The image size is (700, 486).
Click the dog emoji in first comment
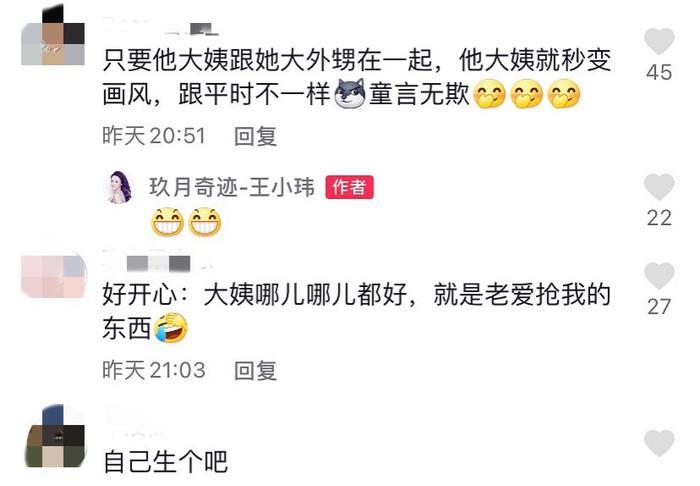(350, 93)
